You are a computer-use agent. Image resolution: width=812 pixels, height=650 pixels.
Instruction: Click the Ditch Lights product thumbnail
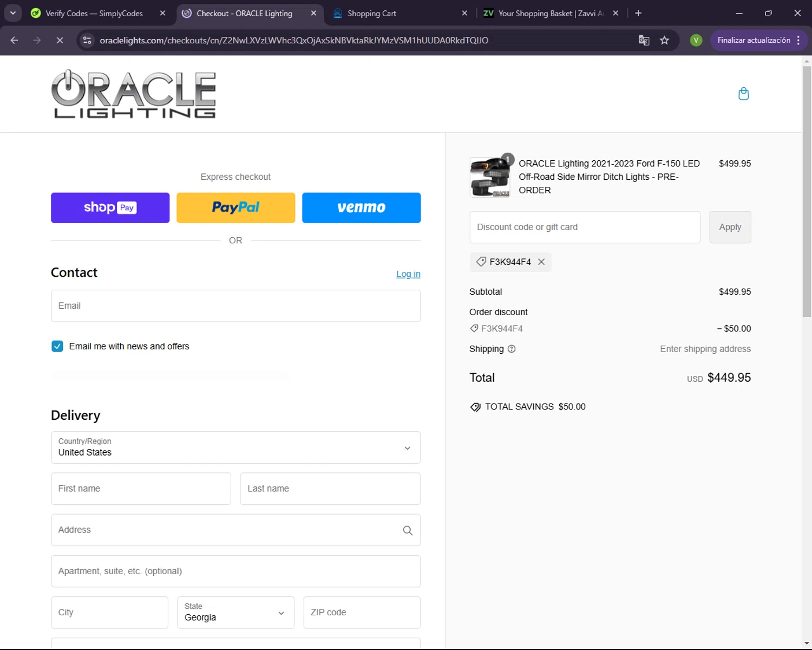[x=490, y=177]
